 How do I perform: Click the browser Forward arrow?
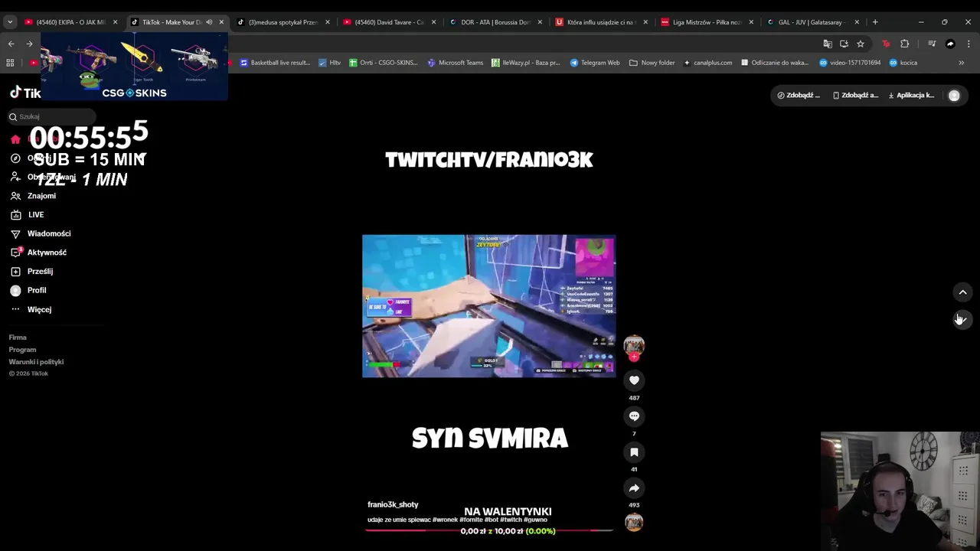pyautogui.click(x=29, y=44)
